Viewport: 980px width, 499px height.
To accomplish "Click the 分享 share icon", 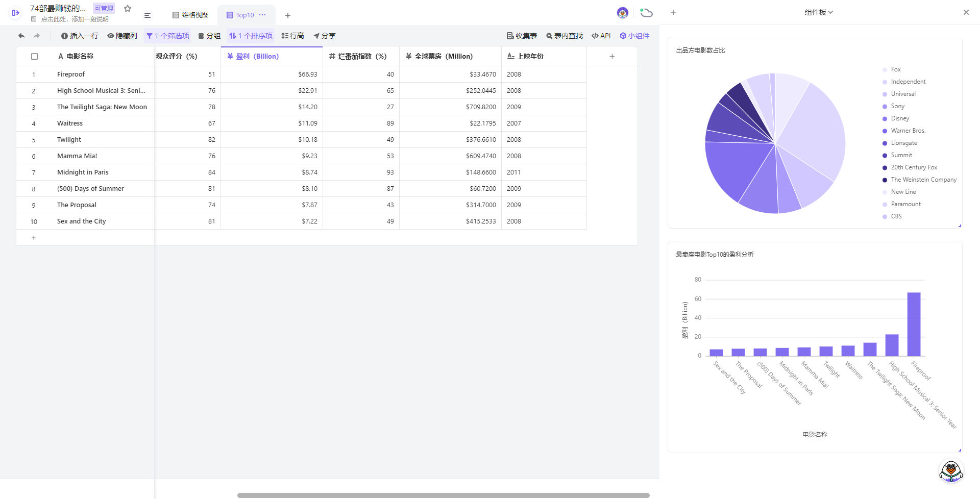I will (x=325, y=36).
